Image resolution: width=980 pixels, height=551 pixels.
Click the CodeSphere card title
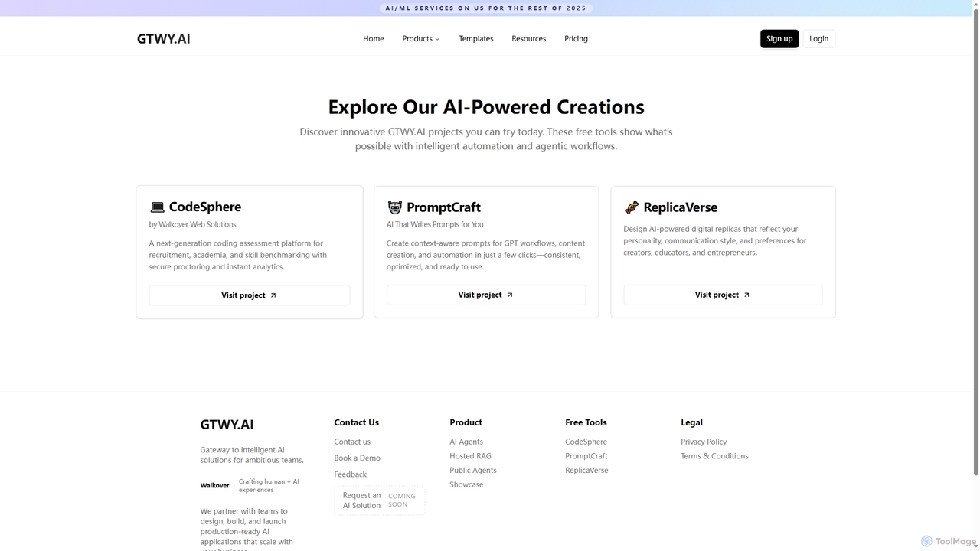tap(205, 207)
